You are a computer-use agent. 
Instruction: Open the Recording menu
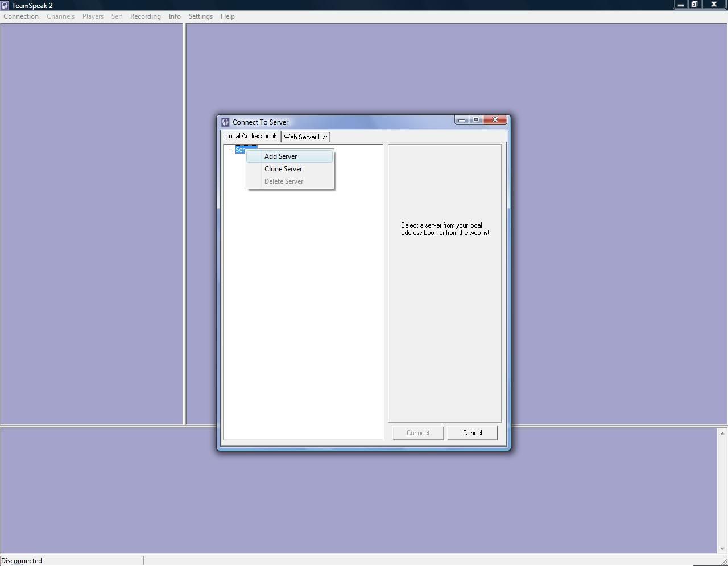click(x=145, y=16)
